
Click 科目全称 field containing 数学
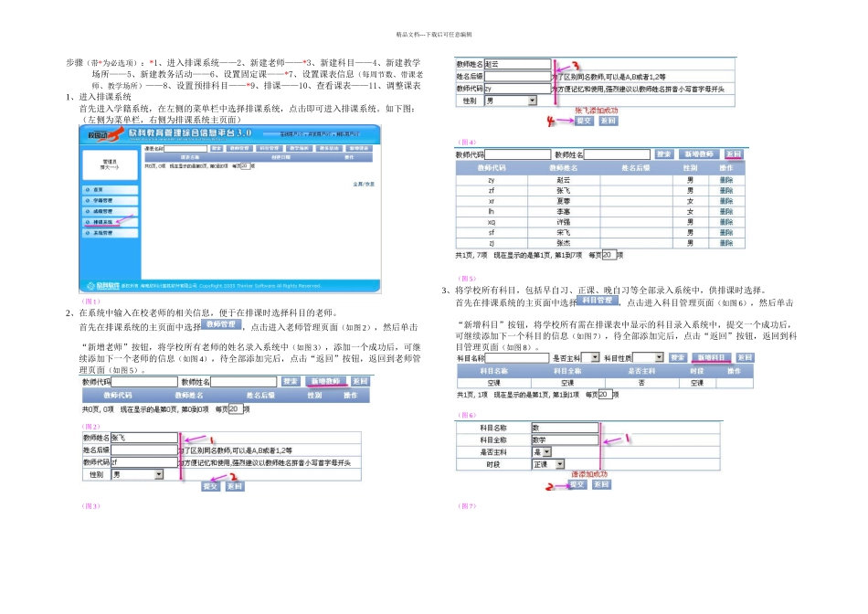(x=565, y=439)
